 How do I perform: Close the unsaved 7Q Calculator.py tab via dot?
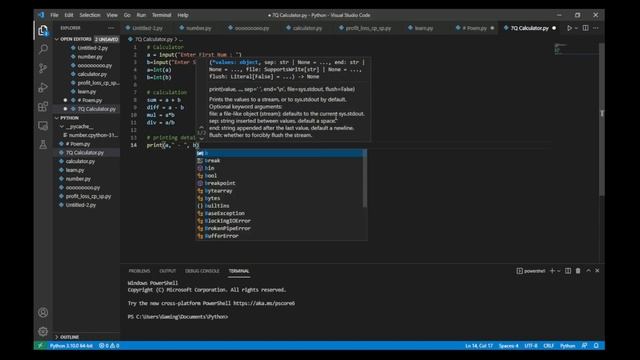tap(554, 28)
